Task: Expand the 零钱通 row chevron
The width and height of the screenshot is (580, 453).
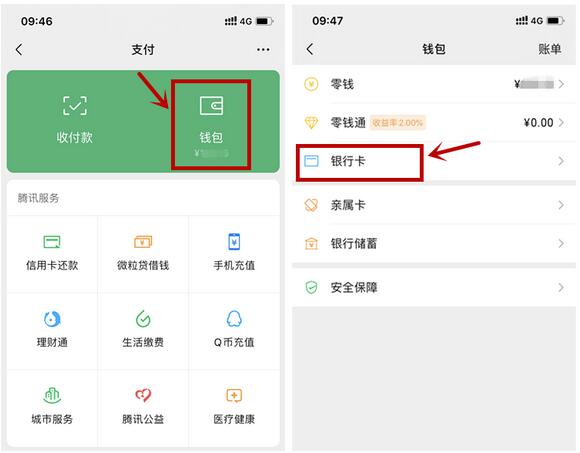Action: coord(561,122)
